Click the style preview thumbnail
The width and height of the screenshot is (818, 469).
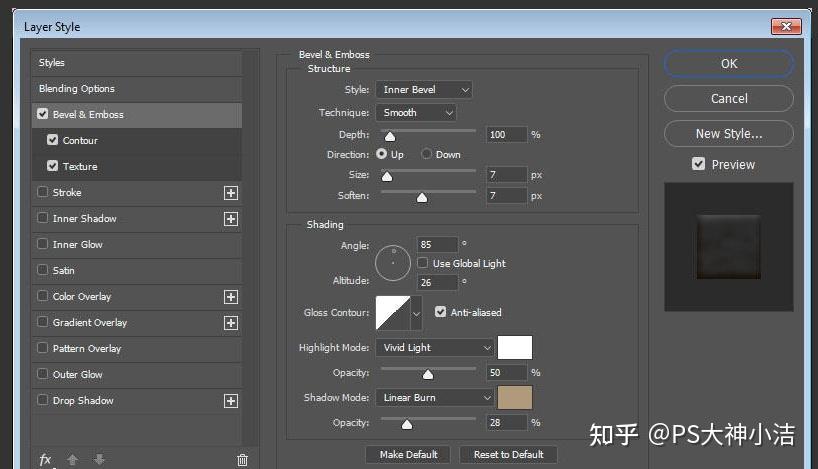728,247
